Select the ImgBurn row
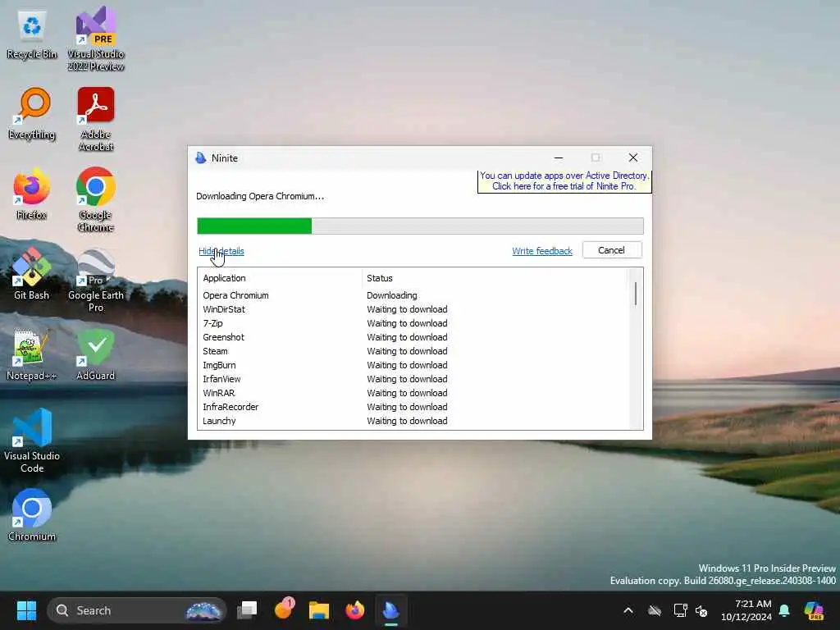 pyautogui.click(x=413, y=365)
